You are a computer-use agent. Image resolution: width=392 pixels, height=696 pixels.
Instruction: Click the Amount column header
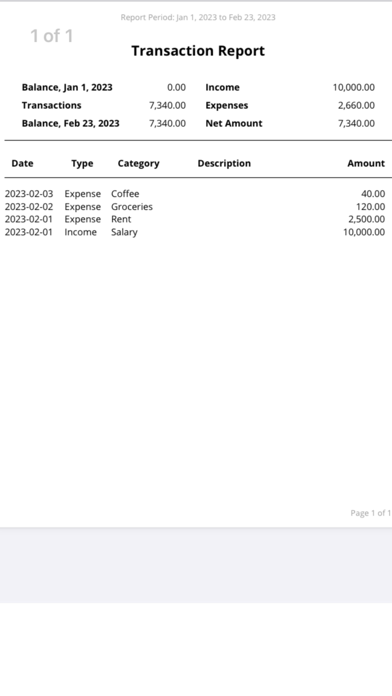click(366, 163)
